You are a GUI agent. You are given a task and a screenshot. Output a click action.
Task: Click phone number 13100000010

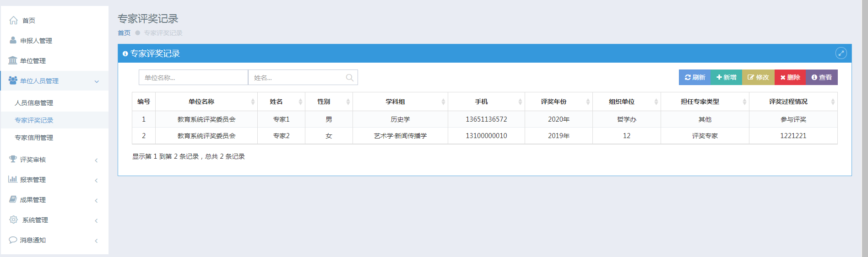pyautogui.click(x=486, y=136)
